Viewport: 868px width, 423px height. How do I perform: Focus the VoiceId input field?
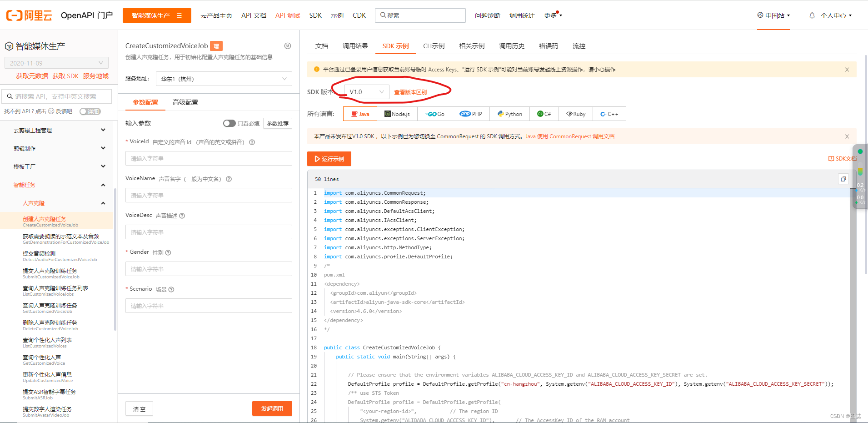[x=209, y=158]
